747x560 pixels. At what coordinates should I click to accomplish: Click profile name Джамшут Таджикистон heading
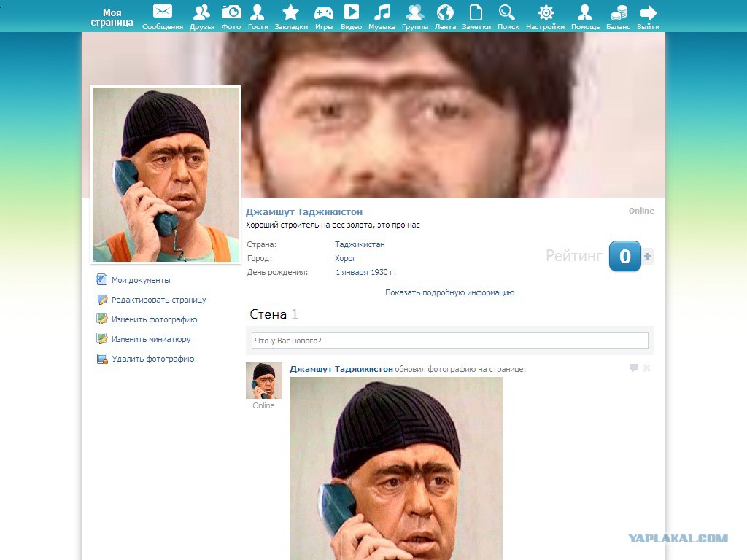tap(304, 212)
